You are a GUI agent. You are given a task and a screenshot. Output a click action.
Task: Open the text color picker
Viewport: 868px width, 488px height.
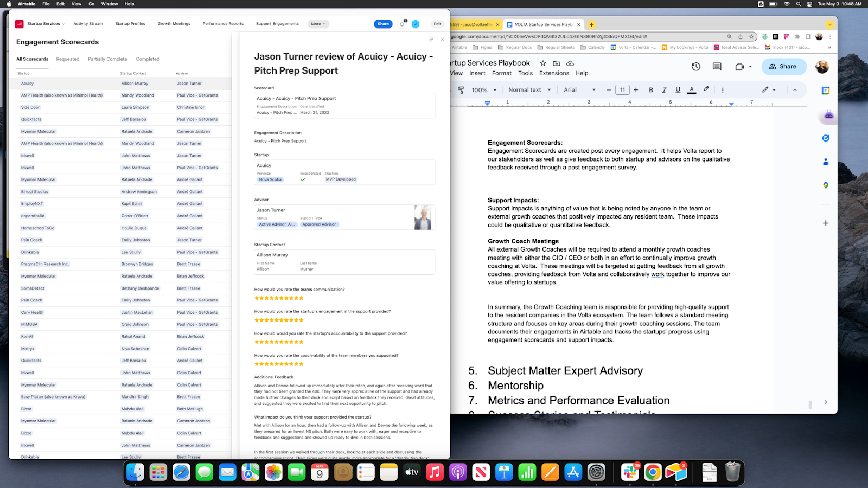point(692,90)
